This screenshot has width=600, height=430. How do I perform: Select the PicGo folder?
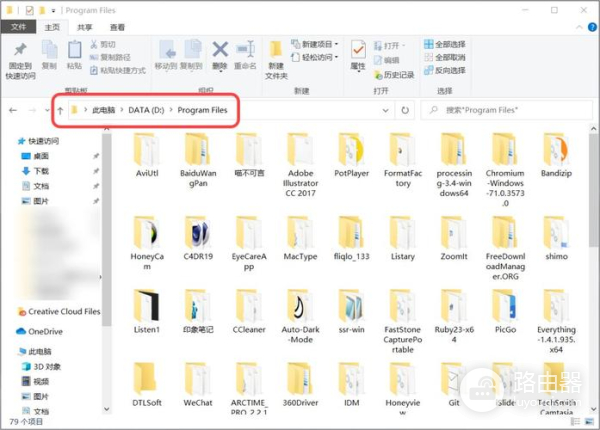coord(505,312)
